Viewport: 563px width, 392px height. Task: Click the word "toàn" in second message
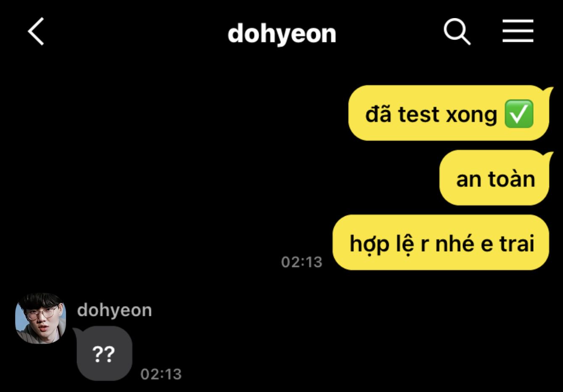511,178
